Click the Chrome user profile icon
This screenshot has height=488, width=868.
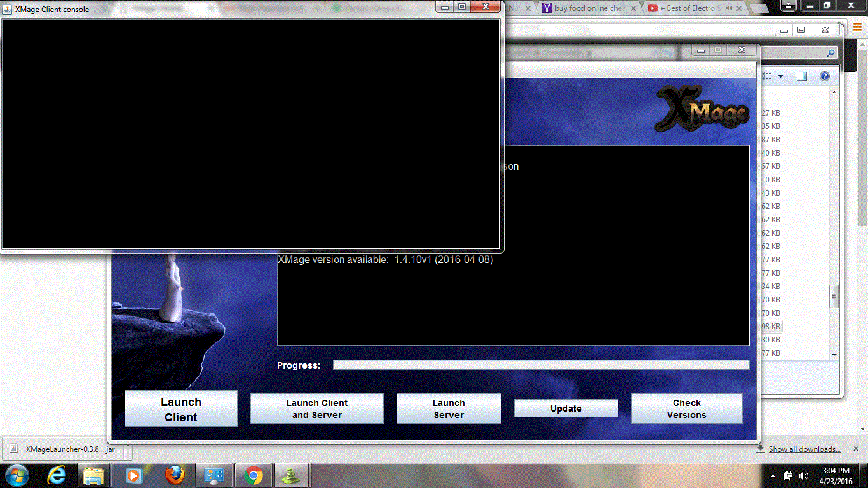(x=789, y=6)
